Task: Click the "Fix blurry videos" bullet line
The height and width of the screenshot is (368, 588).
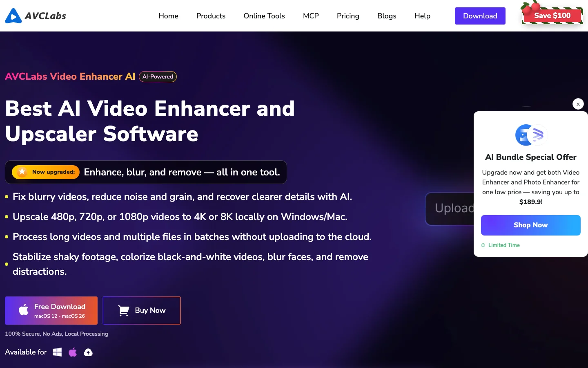Action: point(182,197)
